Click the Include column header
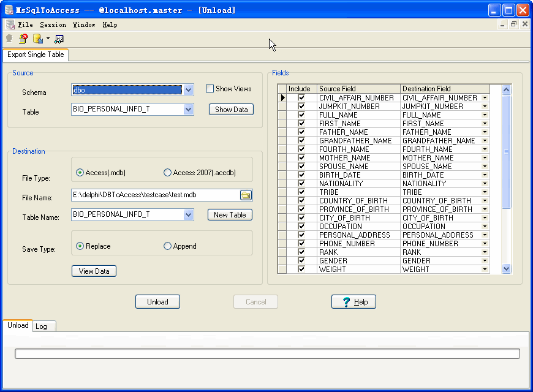This screenshot has width=533, height=392. tap(301, 89)
